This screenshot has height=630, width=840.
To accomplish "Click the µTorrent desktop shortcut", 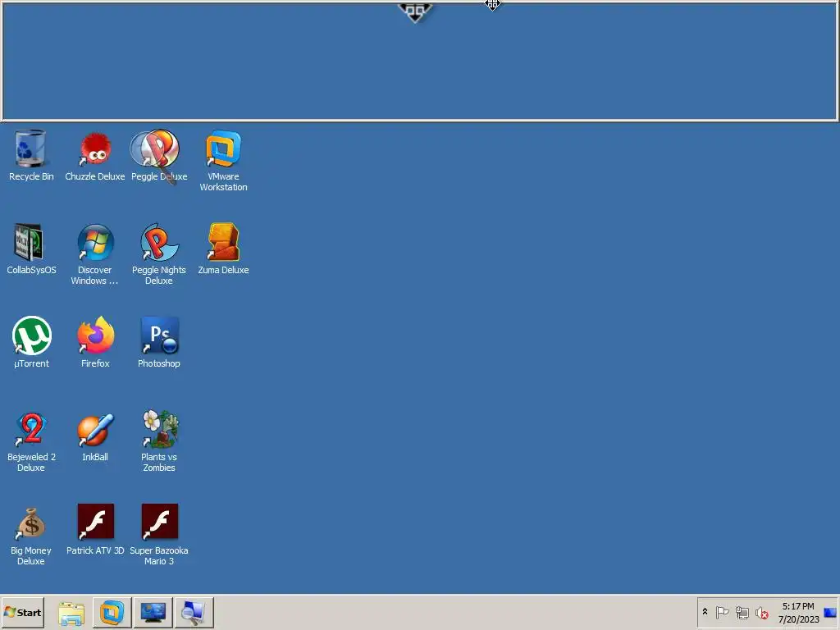I will [x=31, y=342].
